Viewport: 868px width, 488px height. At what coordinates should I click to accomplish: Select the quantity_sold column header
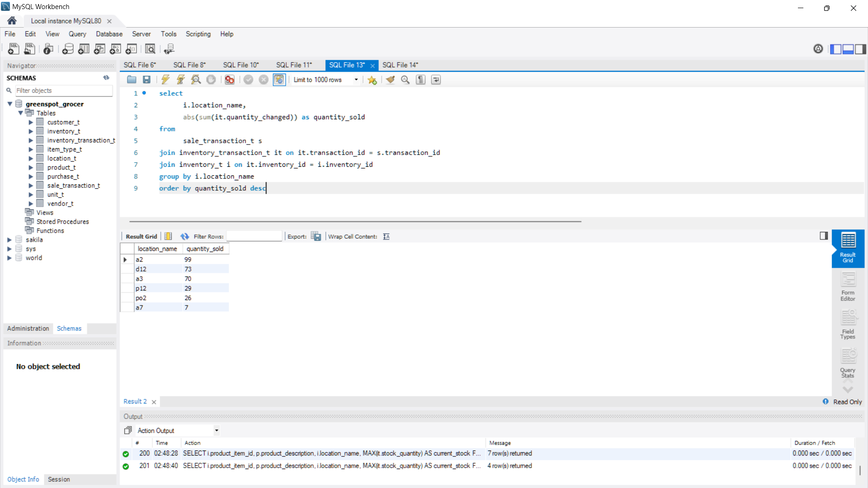[x=205, y=249]
